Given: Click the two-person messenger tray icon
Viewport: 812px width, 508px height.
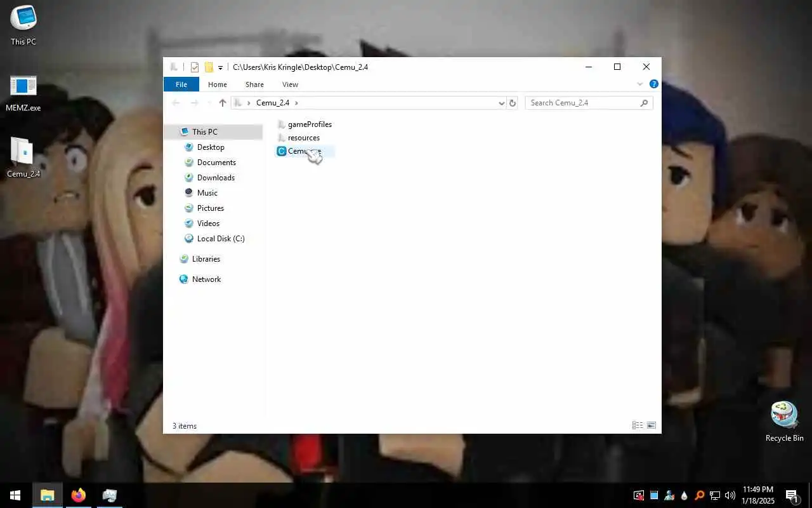Looking at the screenshot, I should 669,495.
